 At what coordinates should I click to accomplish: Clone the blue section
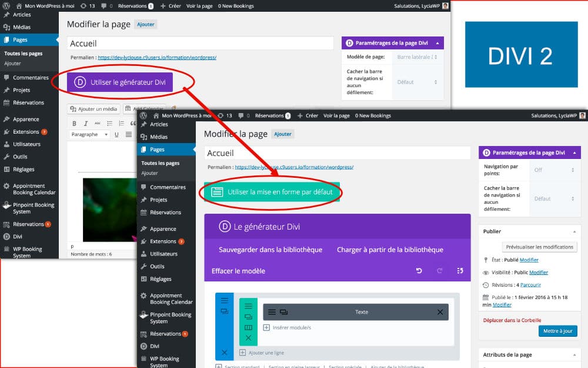pyautogui.click(x=224, y=311)
